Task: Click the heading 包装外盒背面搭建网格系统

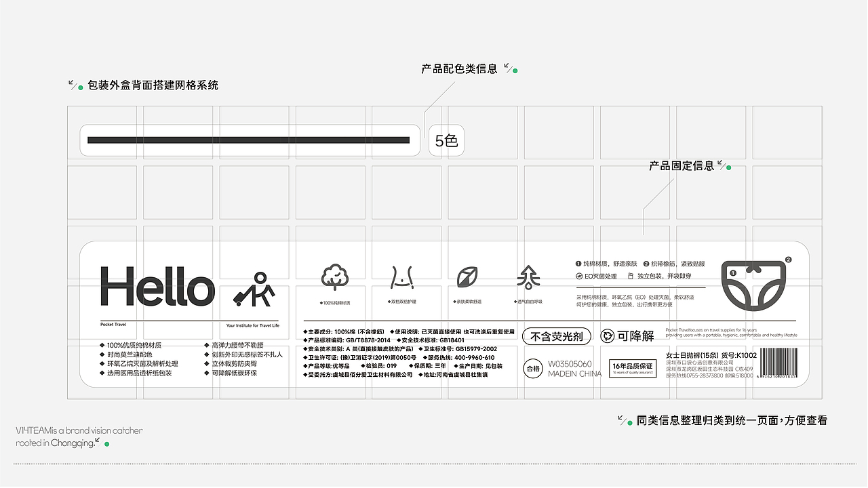Action: coord(153,85)
